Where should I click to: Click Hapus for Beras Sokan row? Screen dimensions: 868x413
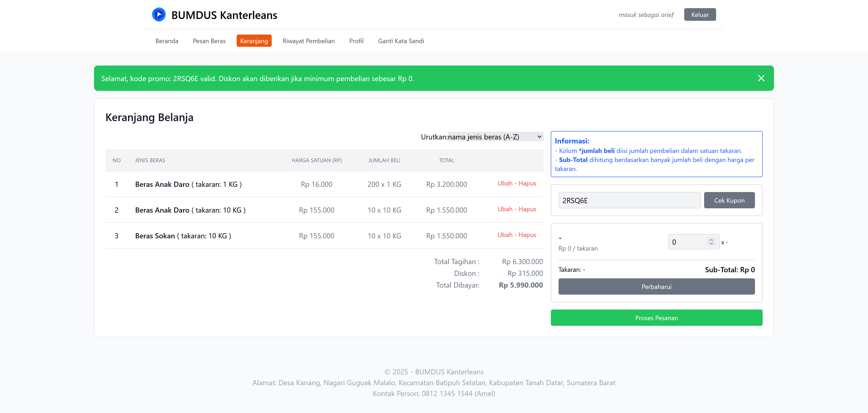(527, 235)
